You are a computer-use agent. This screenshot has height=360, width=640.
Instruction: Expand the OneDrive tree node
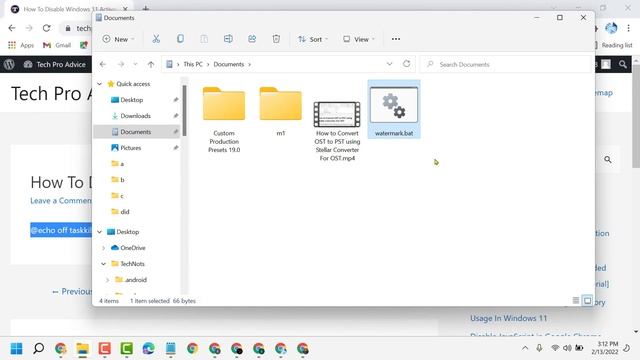[104, 248]
